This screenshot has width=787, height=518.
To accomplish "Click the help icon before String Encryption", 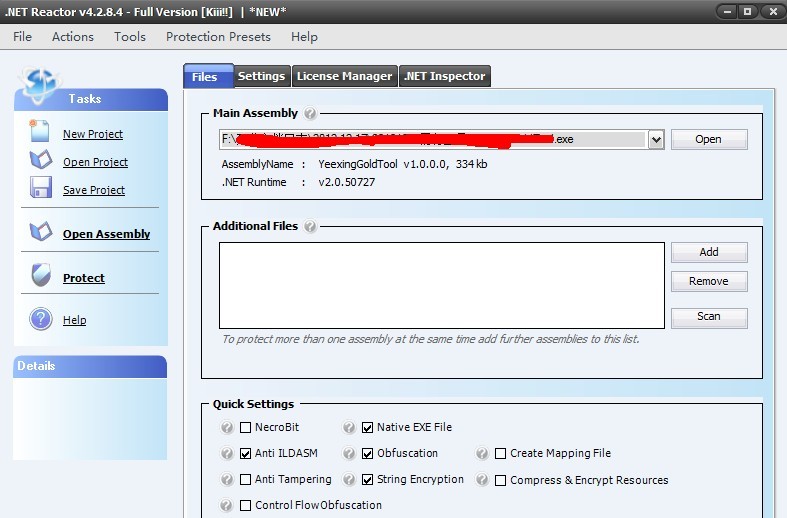I will pos(349,479).
